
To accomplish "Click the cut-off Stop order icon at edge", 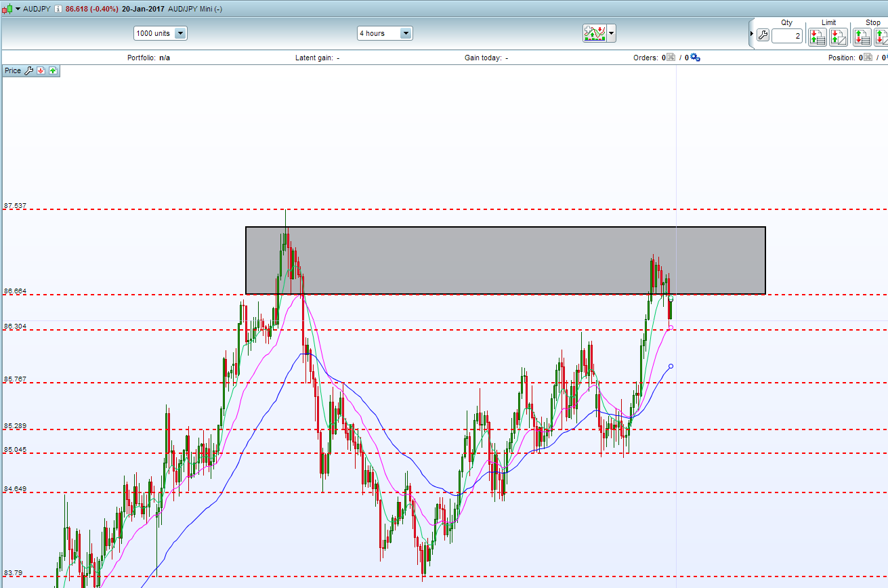I will 881,37.
